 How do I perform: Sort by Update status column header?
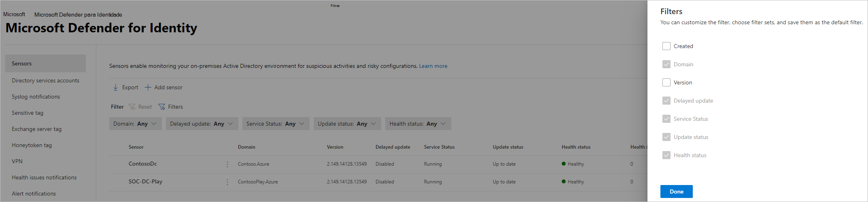pos(508,147)
